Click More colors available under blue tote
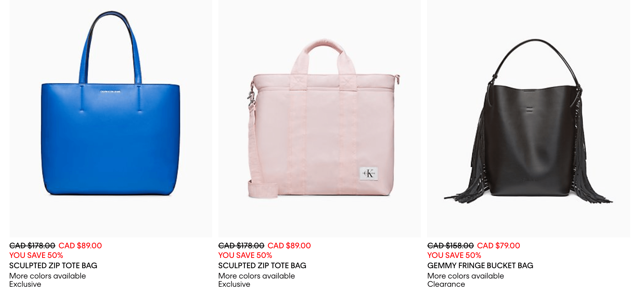Viewport: 644px width, 297px height. click(48, 276)
